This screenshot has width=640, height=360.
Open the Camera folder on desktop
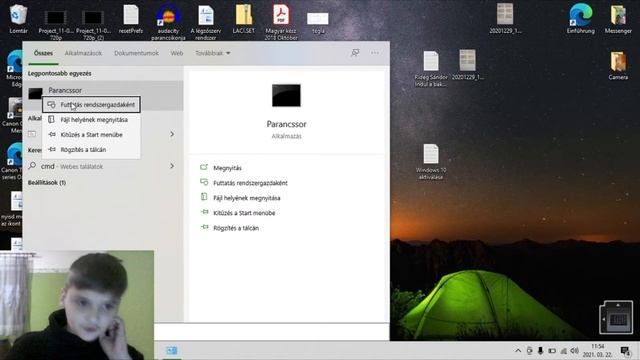coord(618,65)
